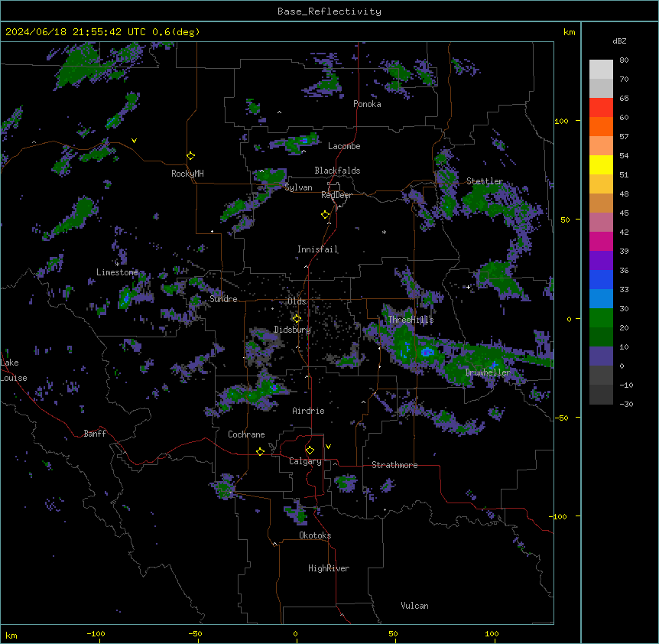The image size is (659, 644).
Task: Click the Airdrie city label
Action: (308, 411)
